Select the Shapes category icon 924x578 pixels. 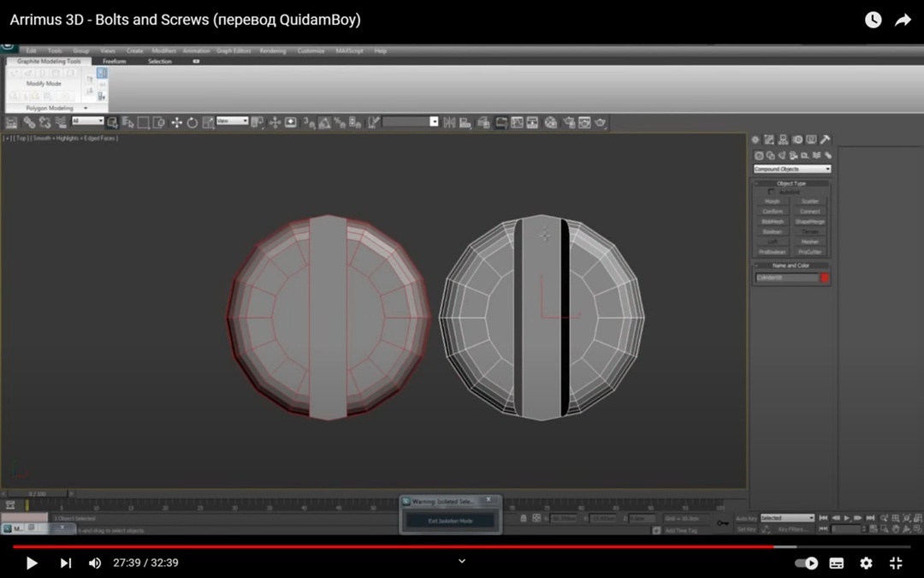tap(770, 156)
